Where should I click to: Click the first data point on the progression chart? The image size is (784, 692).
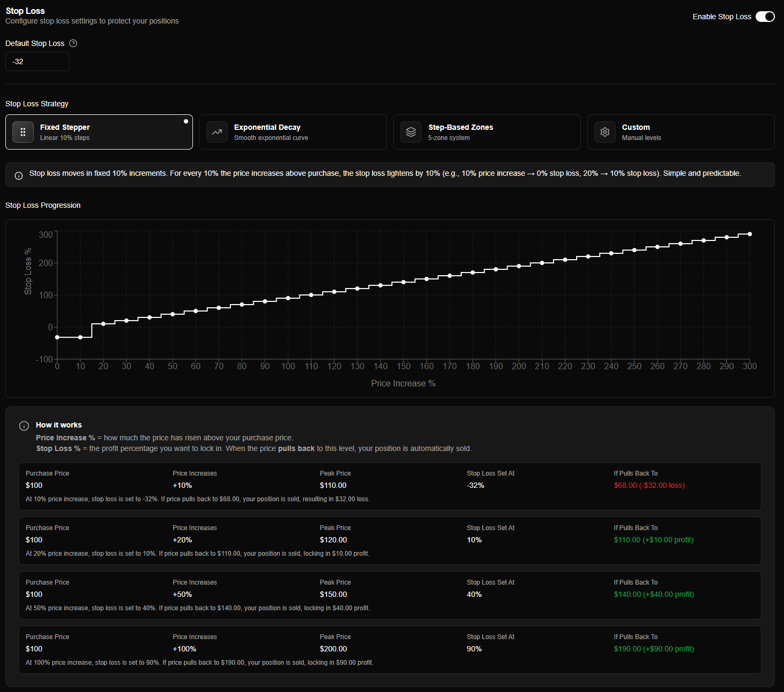pos(57,337)
